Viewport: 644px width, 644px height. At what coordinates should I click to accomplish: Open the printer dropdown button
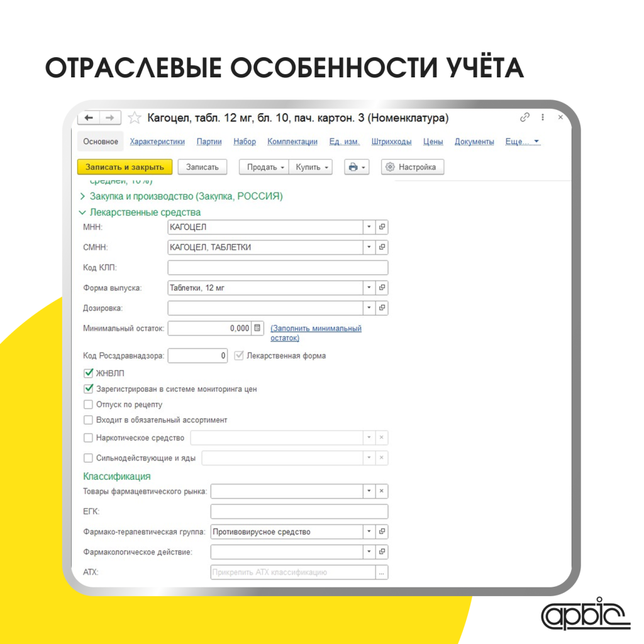357,167
